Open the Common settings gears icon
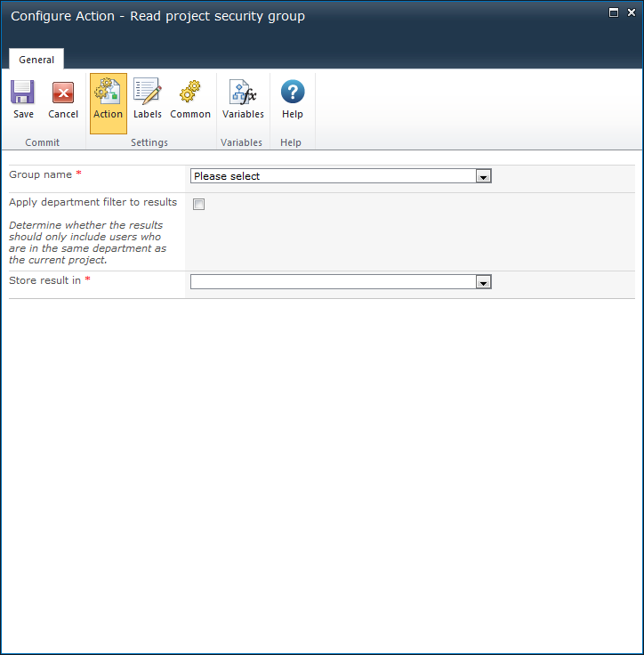Viewport: 644px width, 655px height. pyautogui.click(x=189, y=93)
